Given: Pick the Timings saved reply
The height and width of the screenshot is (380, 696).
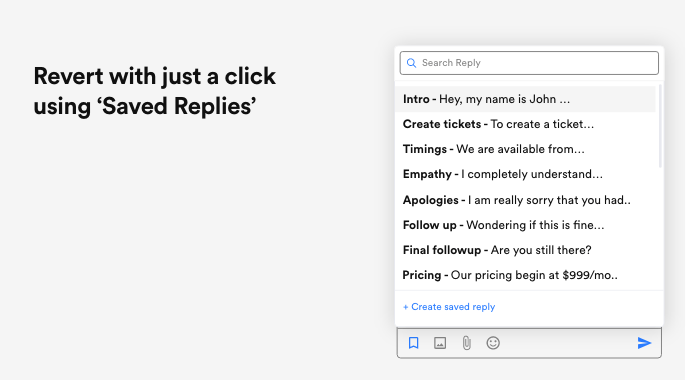Looking at the screenshot, I should point(526,149).
